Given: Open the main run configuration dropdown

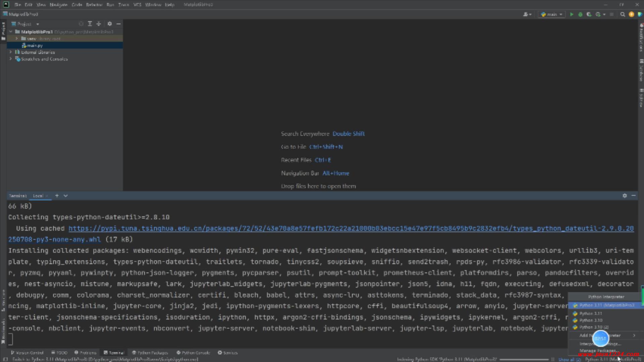Looking at the screenshot, I should click(x=552, y=14).
